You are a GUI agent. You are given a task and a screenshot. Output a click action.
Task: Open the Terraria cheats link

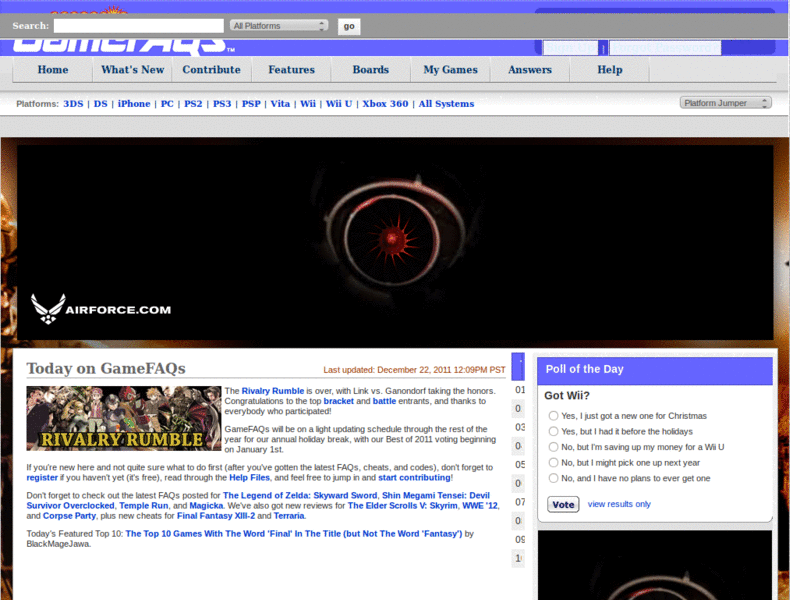289,516
